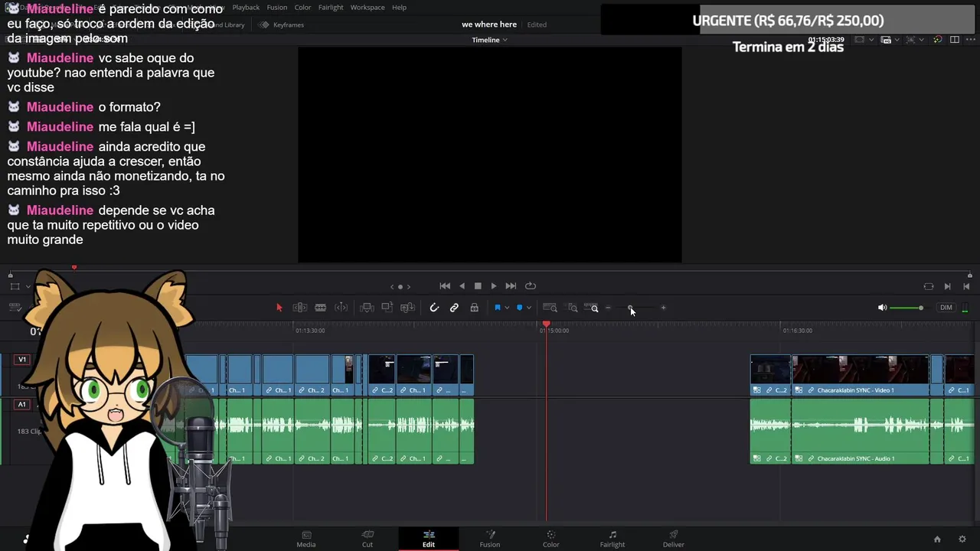
Task: Toggle Loop playback button
Action: coord(530,286)
